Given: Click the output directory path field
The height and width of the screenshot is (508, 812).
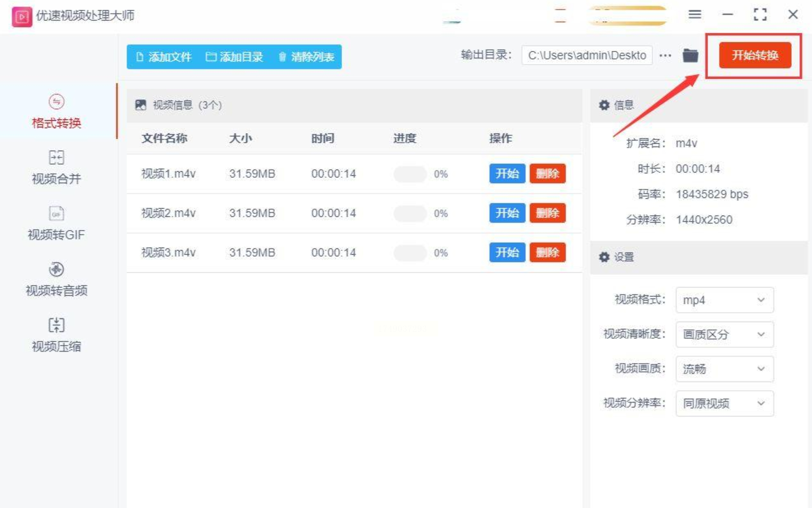Looking at the screenshot, I should coord(587,55).
